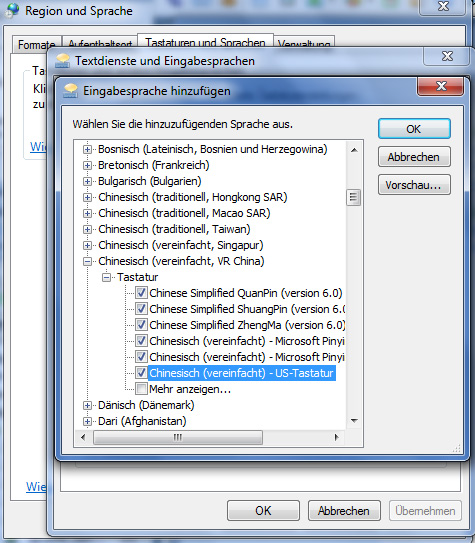Click OK in Textdienste und Eingabesprachen
The height and width of the screenshot is (543, 475).
tap(263, 510)
